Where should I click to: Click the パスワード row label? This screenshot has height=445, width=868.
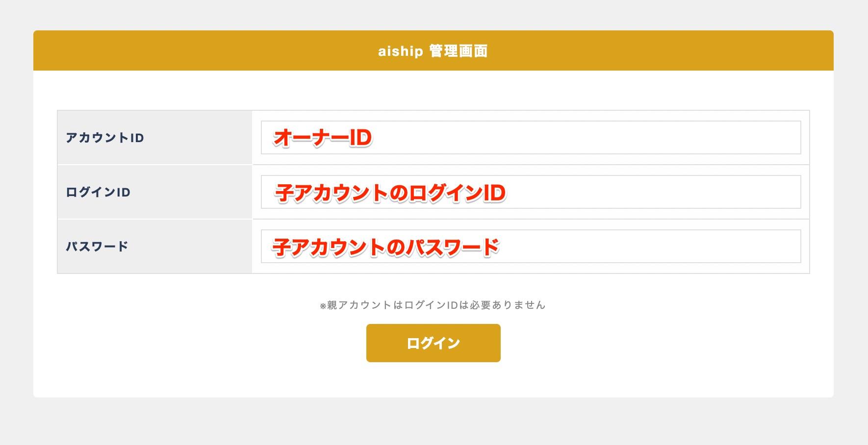[x=97, y=246]
